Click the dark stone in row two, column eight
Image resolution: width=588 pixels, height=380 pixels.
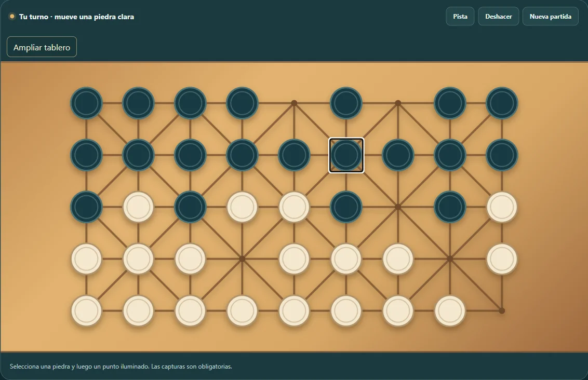point(450,155)
